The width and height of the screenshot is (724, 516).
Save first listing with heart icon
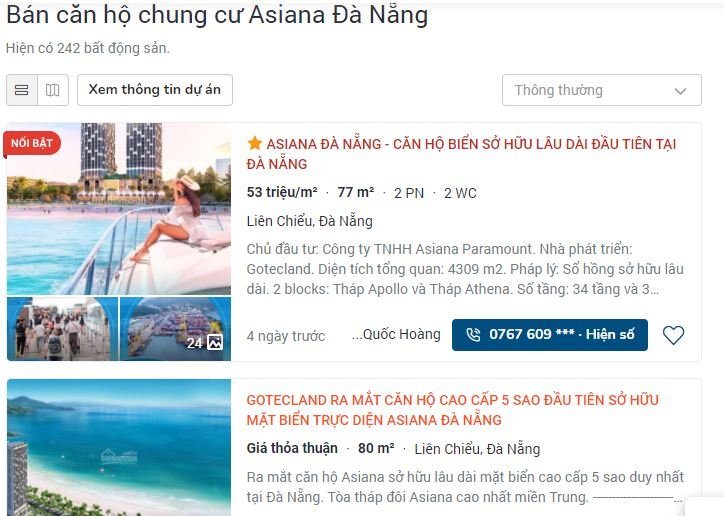click(673, 335)
